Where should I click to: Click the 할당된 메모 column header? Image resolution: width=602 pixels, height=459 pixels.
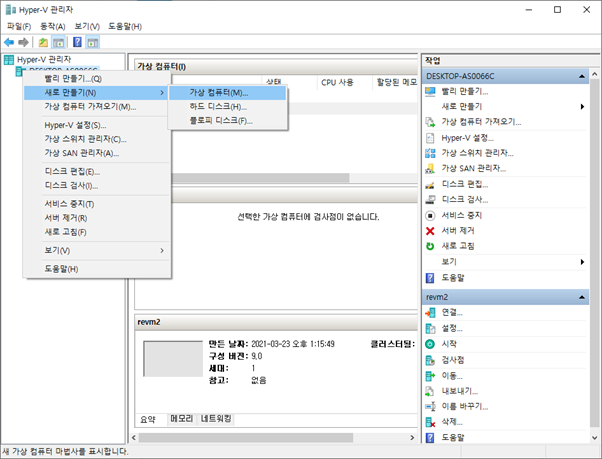[395, 83]
